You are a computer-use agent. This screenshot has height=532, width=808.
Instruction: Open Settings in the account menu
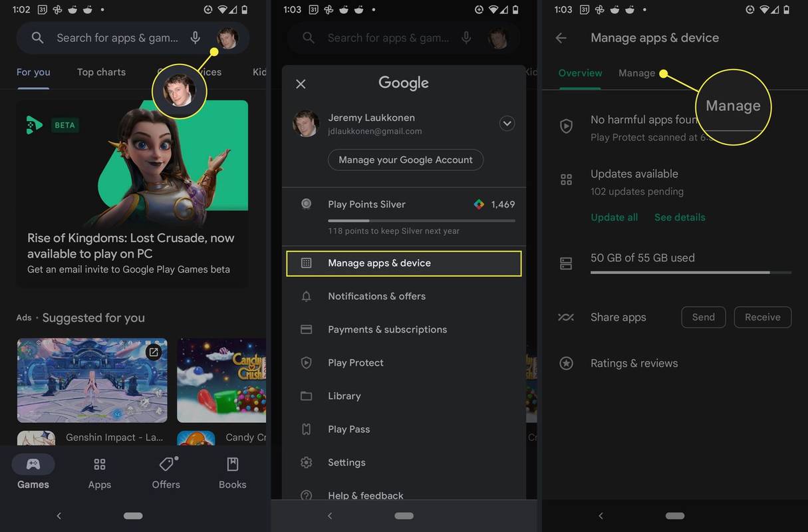[404, 463]
